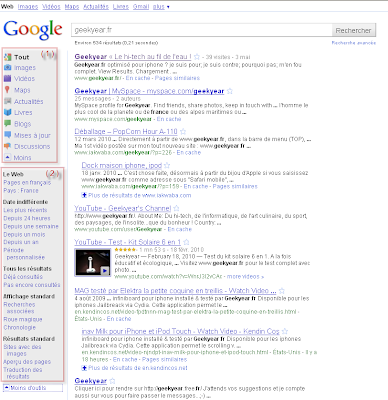Filter by Les plus récents
Image resolution: width=388 pixels, height=400 pixels.
tap(25, 210)
